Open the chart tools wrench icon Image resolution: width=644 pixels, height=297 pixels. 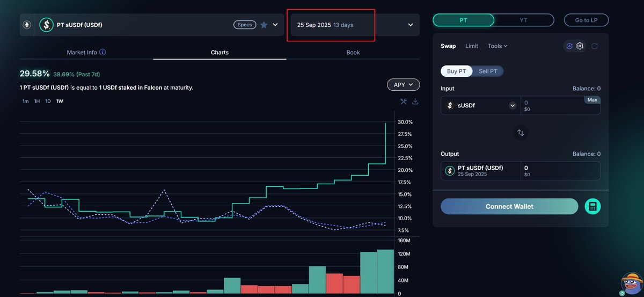click(x=404, y=102)
